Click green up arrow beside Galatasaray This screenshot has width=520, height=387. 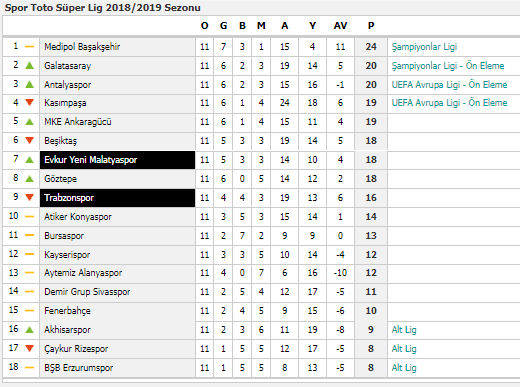pyautogui.click(x=30, y=65)
